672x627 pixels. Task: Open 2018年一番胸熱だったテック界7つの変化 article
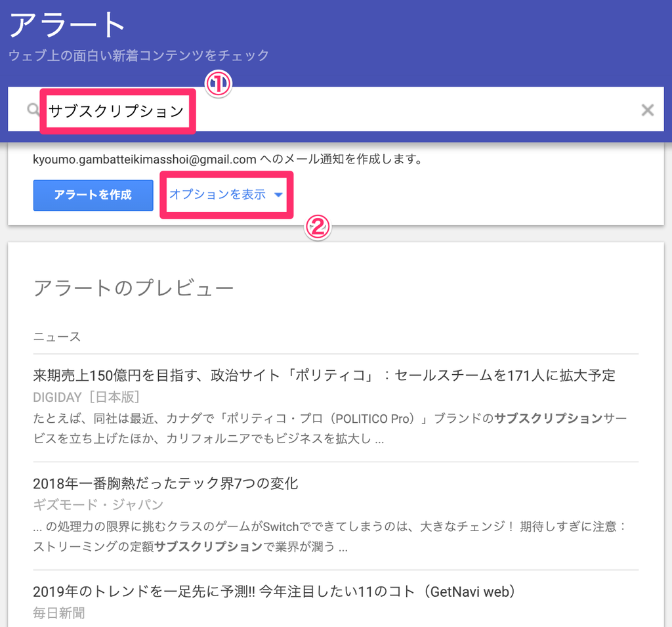pyautogui.click(x=165, y=483)
